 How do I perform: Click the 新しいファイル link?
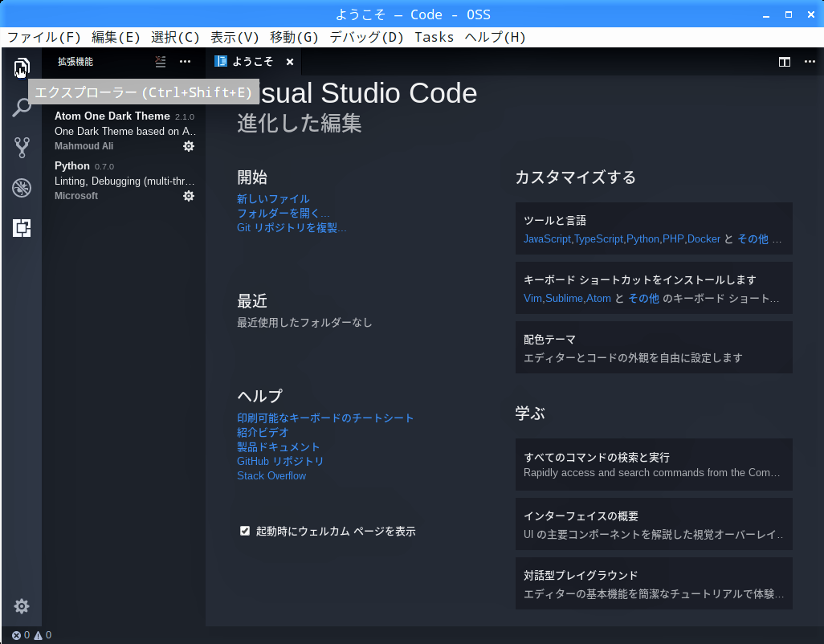(x=273, y=199)
